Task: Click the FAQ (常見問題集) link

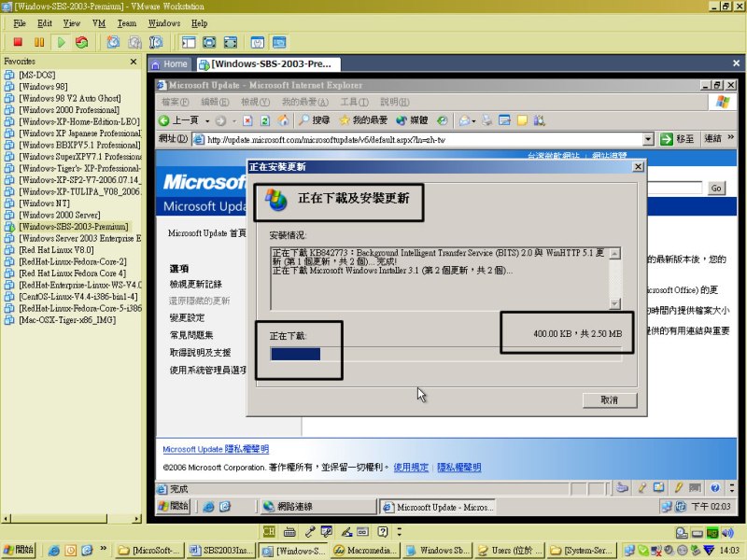Action: (x=191, y=335)
